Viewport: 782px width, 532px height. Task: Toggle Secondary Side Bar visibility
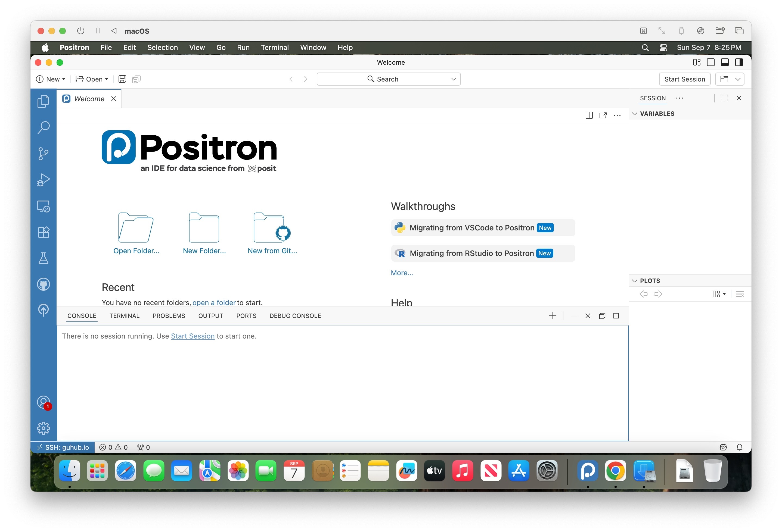(x=739, y=62)
